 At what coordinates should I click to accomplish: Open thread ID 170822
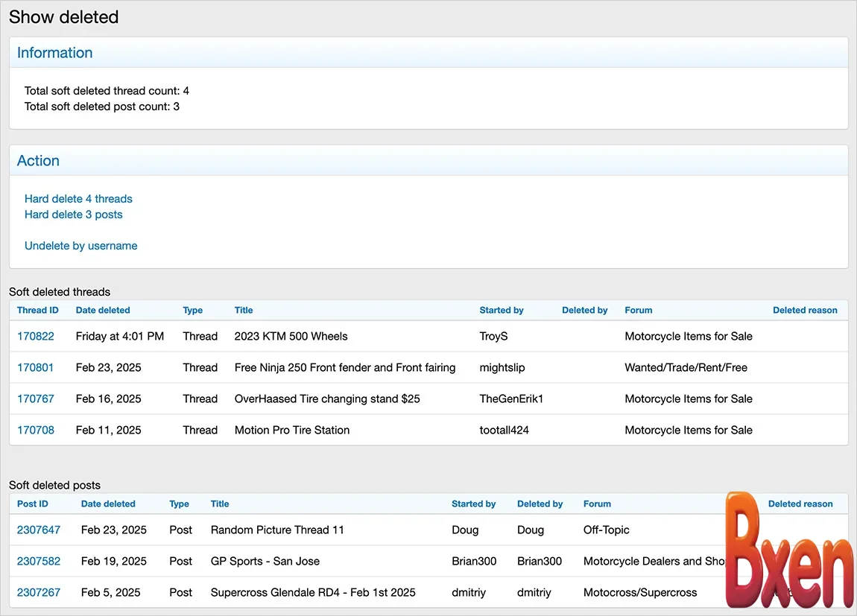point(36,336)
